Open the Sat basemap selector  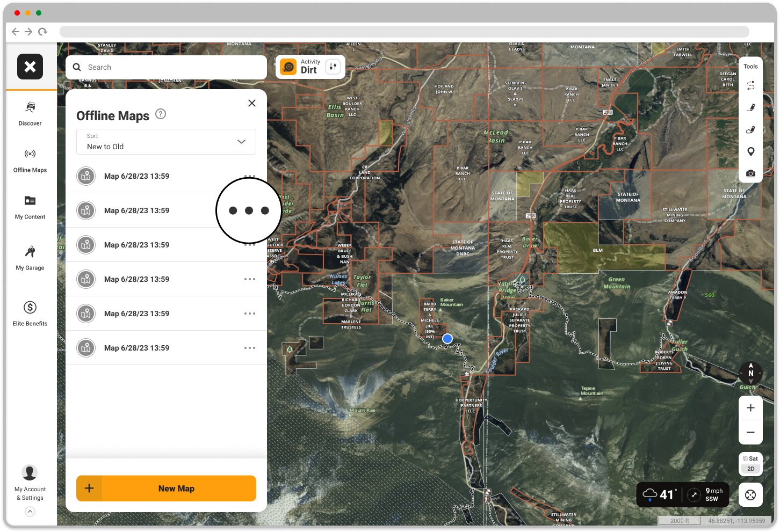[x=751, y=458]
